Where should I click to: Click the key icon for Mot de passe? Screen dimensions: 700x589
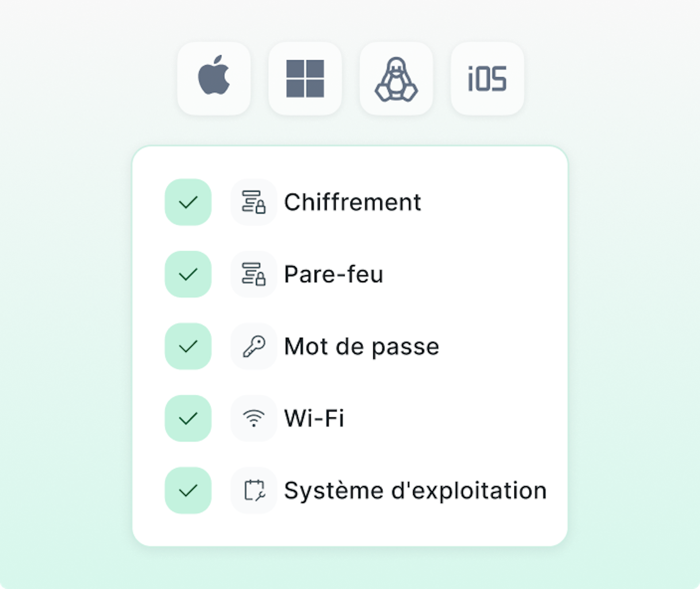click(x=254, y=346)
